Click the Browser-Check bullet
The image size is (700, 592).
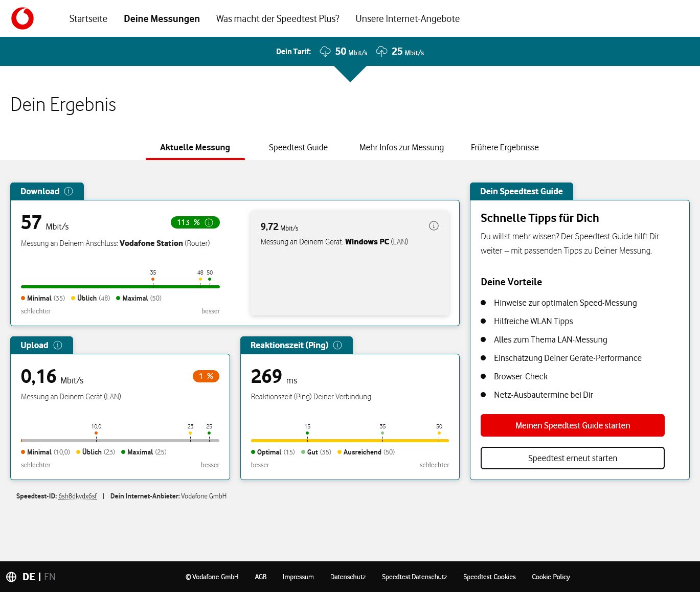[x=521, y=376]
